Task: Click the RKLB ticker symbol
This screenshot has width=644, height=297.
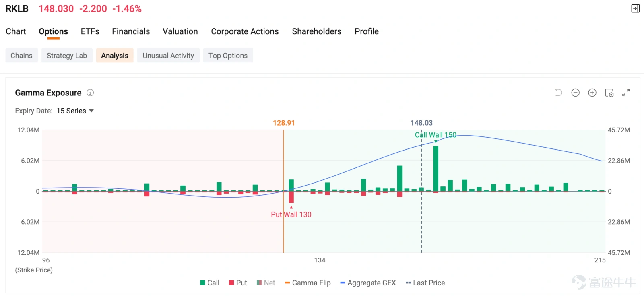Action: coord(17,9)
